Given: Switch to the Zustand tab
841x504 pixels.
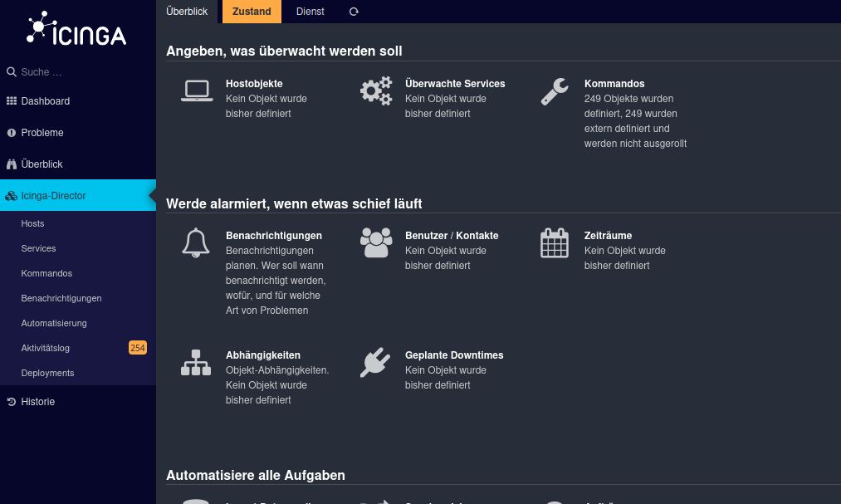Looking at the screenshot, I should (x=251, y=12).
